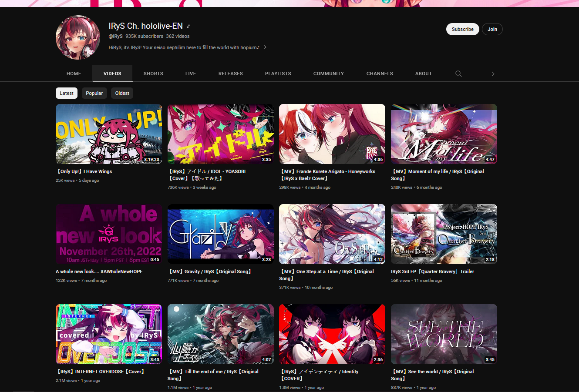Click '771K views • 7 months ago' text
Image resolution: width=579 pixels, height=392 pixels.
click(193, 281)
